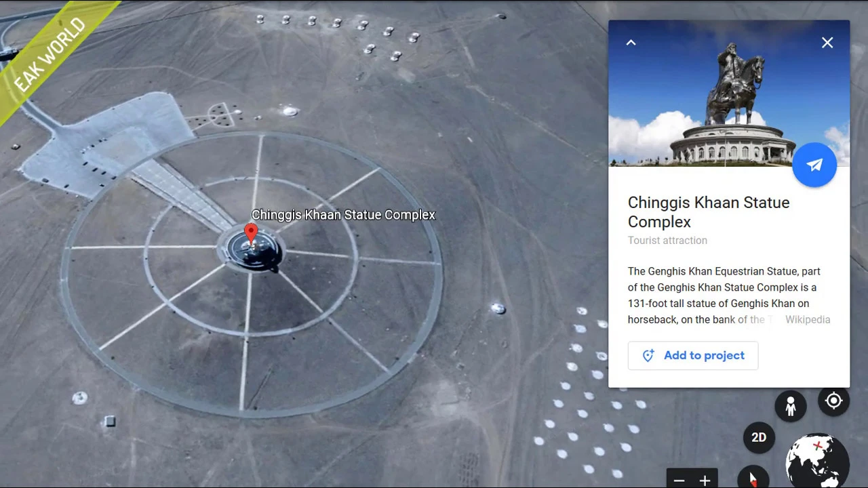Click the card title Chinggis Khaan Statue Complex
868x488 pixels.
click(x=709, y=212)
